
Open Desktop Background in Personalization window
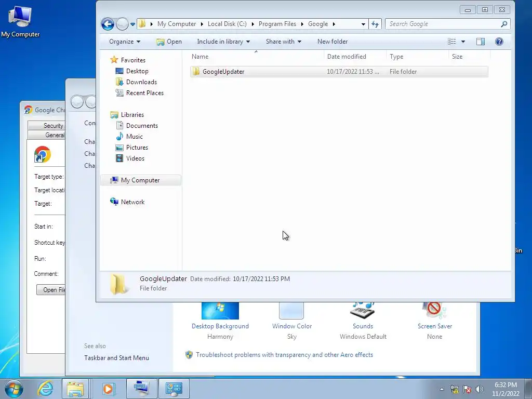[x=220, y=321]
